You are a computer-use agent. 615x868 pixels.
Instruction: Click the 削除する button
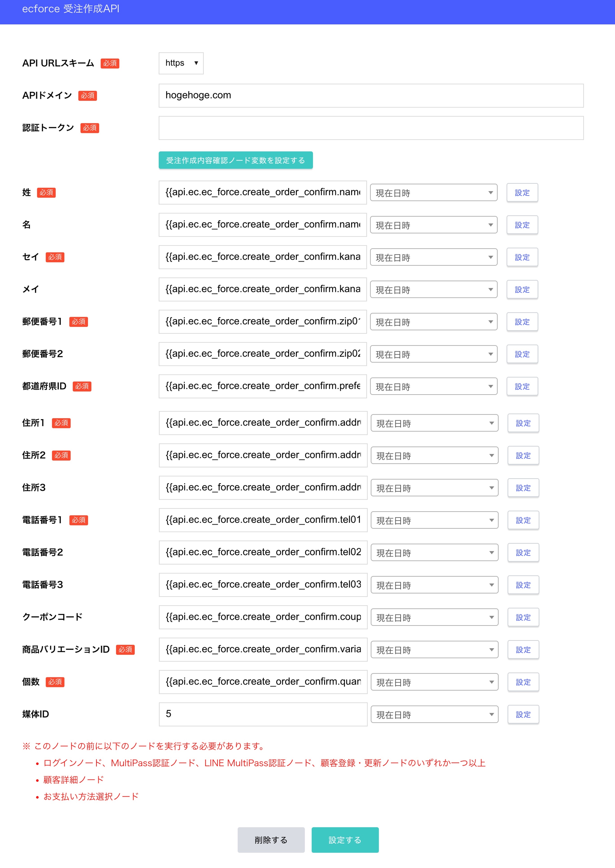point(271,840)
